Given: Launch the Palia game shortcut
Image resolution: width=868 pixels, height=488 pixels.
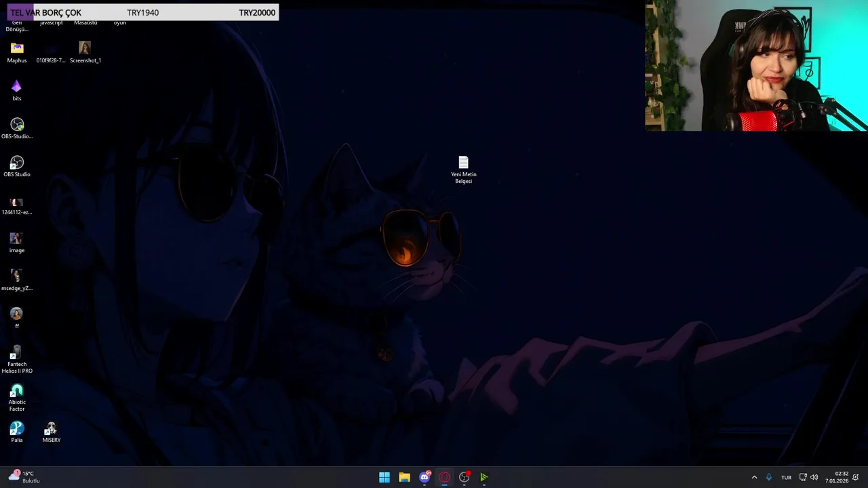Looking at the screenshot, I should tap(17, 432).
